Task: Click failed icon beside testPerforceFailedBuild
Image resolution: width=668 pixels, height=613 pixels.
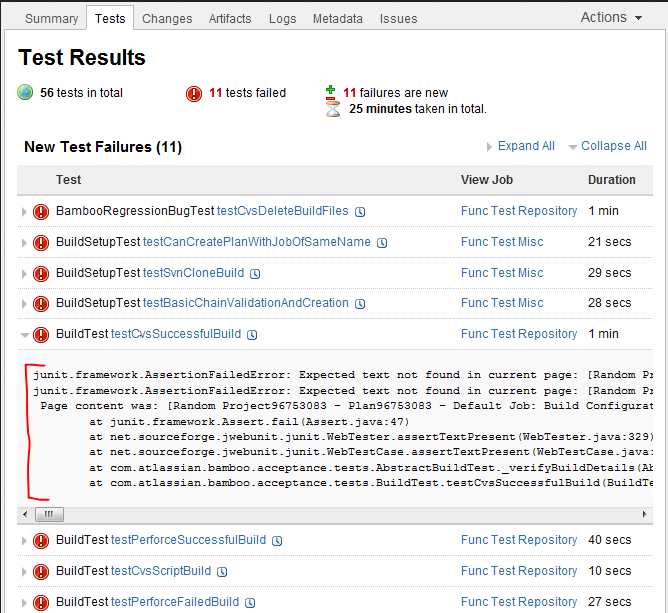Action: (x=41, y=603)
